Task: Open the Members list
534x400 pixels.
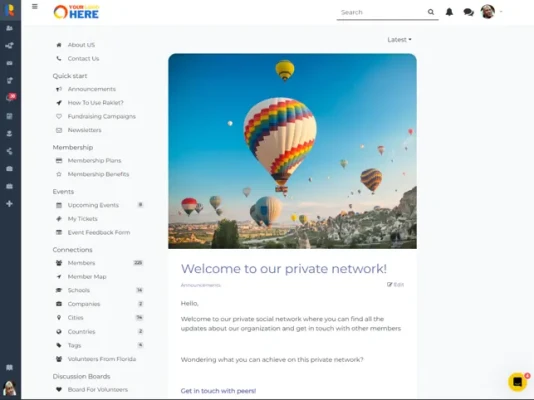Action: 81,263
